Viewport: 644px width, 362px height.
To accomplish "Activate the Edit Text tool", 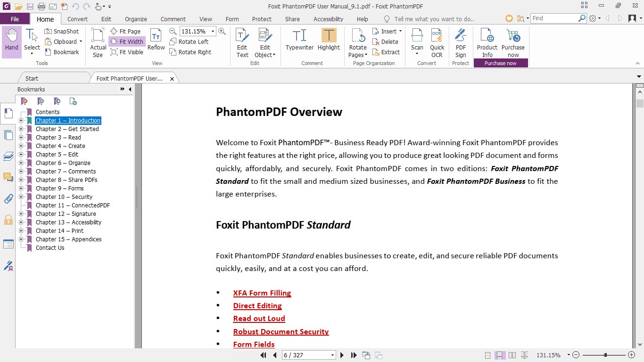I will (242, 42).
